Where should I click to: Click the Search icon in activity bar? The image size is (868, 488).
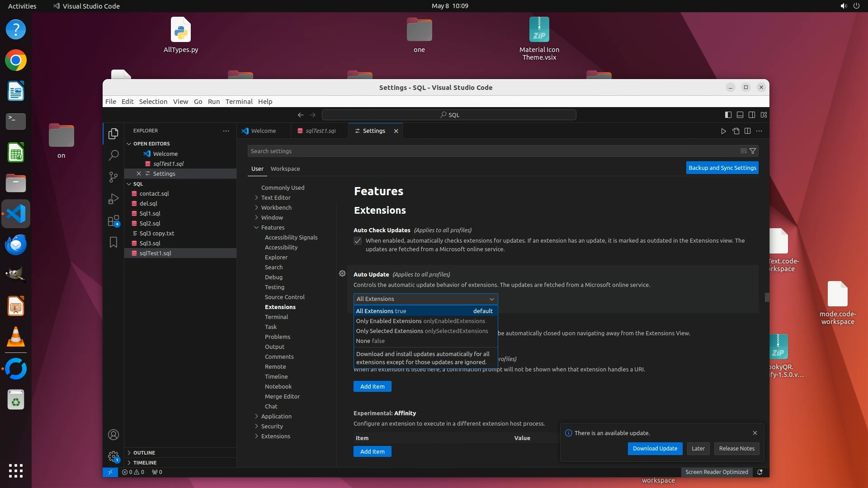pyautogui.click(x=113, y=155)
